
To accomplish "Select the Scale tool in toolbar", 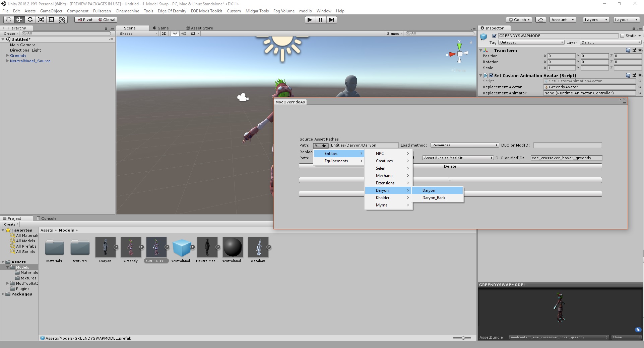I will point(41,20).
